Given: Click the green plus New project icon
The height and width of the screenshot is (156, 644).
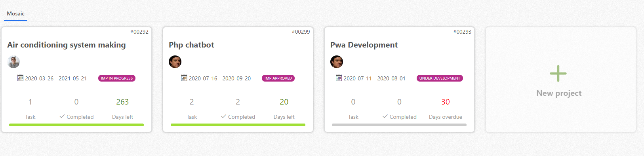Looking at the screenshot, I should (x=558, y=73).
